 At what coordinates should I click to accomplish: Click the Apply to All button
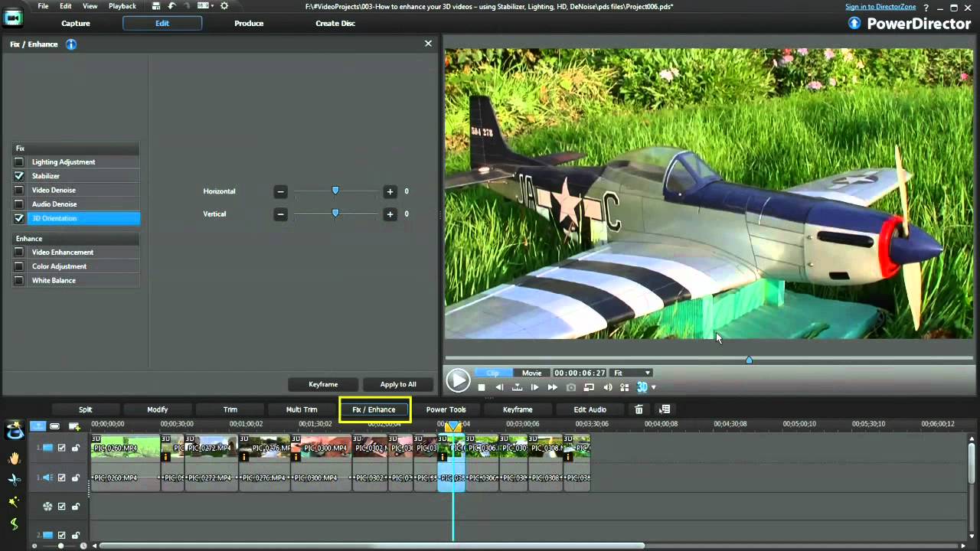pos(398,384)
